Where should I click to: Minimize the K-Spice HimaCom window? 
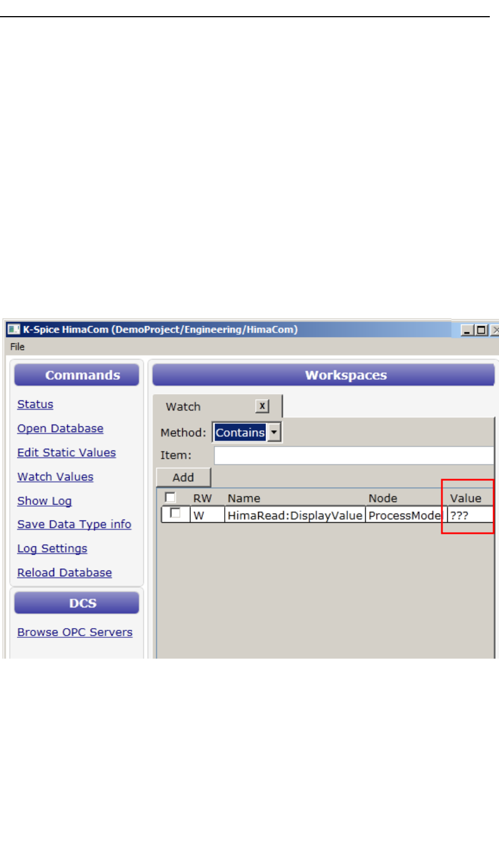pos(467,330)
